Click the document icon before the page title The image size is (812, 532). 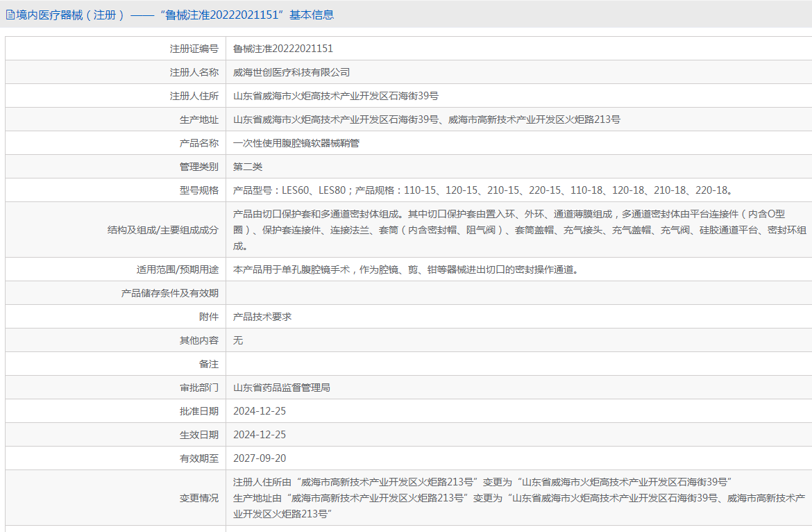pyautogui.click(x=10, y=15)
